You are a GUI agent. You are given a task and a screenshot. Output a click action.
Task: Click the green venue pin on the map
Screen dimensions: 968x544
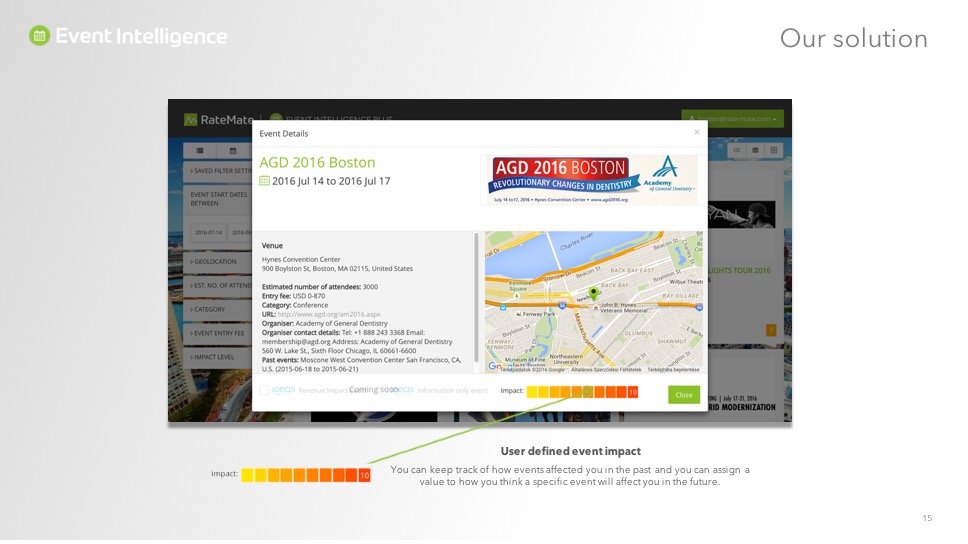pyautogui.click(x=593, y=293)
